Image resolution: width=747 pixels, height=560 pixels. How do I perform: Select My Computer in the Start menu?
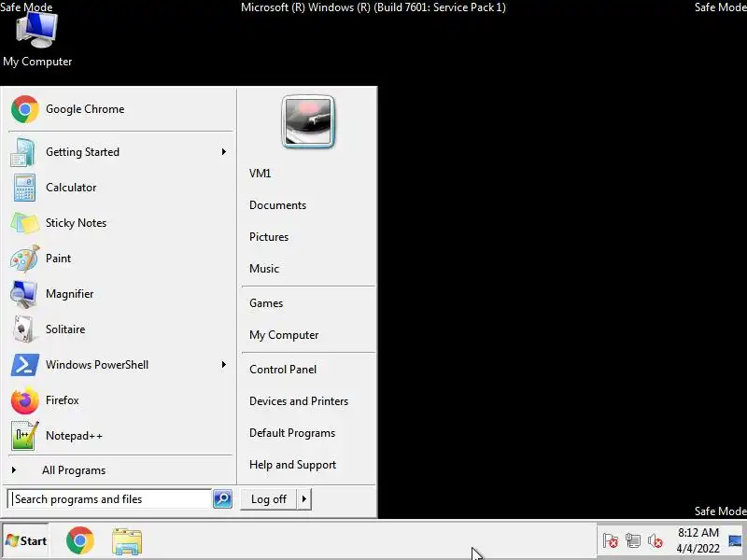tap(284, 335)
